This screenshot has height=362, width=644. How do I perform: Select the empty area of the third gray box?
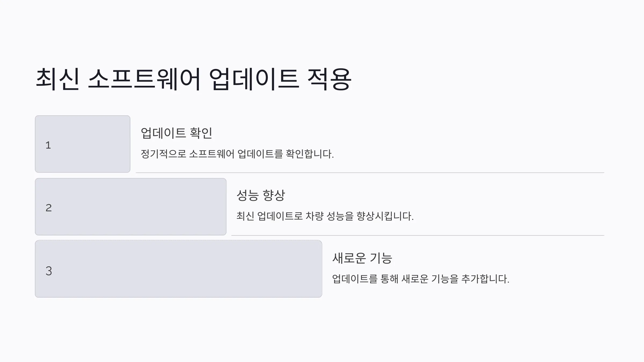(188, 269)
